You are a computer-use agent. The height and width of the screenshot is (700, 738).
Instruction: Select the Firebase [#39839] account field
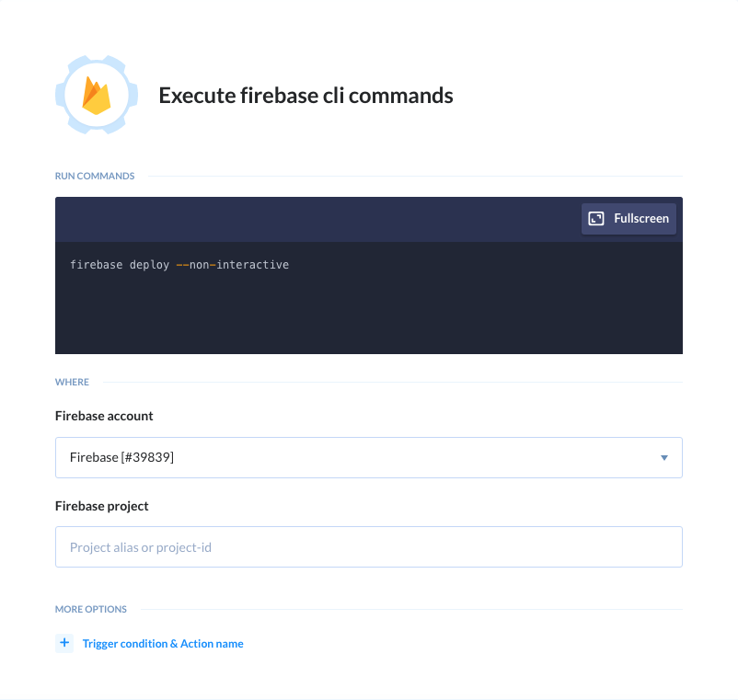(368, 458)
